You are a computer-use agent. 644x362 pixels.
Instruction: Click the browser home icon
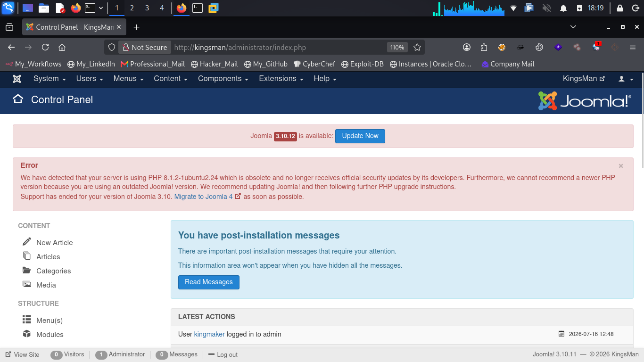pos(62,47)
